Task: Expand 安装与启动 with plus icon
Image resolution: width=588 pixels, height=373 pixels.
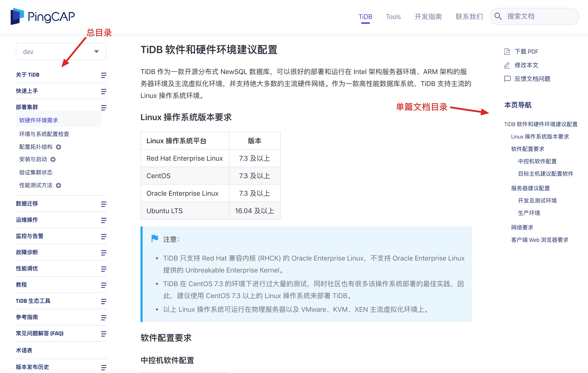Action: click(53, 159)
